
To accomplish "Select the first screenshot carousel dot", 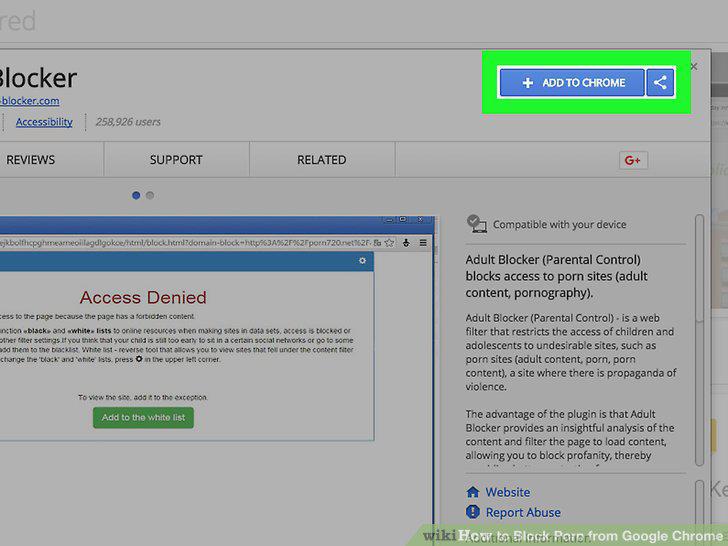I will point(136,195).
